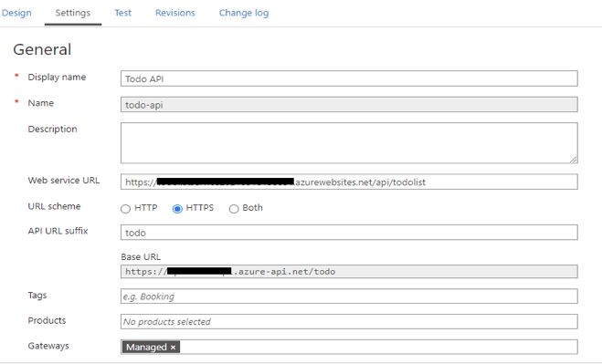Image resolution: width=602 pixels, height=364 pixels.
Task: Click the Tags input field
Action: tap(349, 296)
